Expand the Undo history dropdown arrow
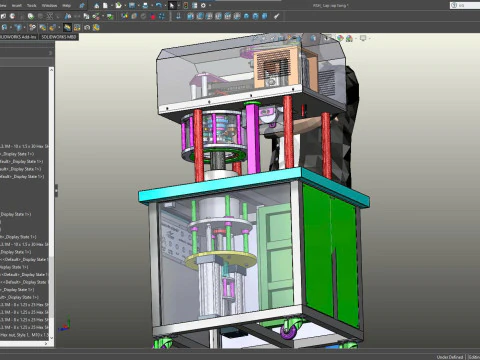 click(x=165, y=6)
